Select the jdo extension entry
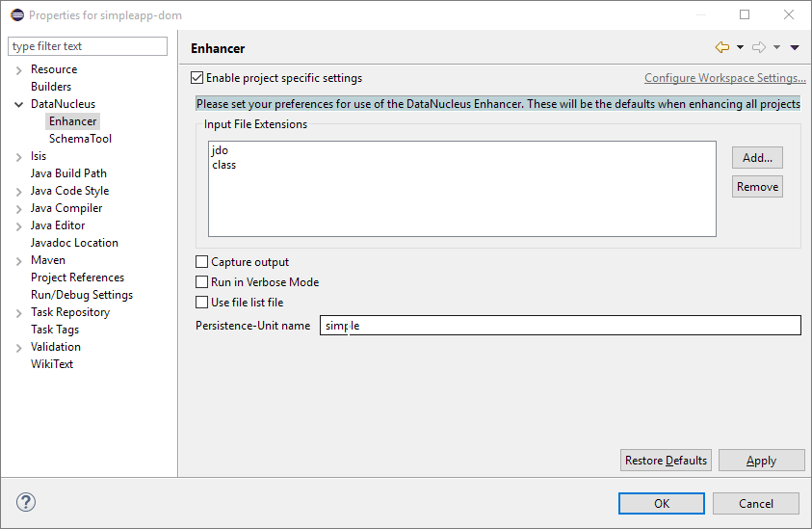 (x=220, y=150)
